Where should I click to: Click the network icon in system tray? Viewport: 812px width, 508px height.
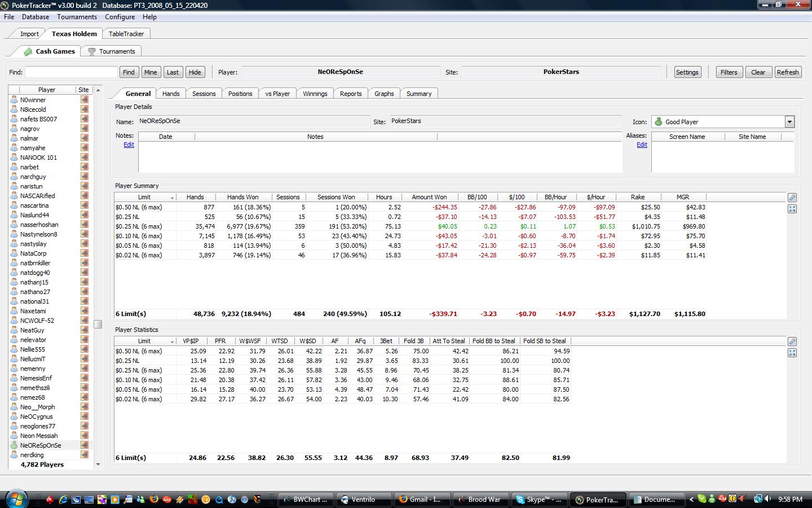tap(758, 499)
